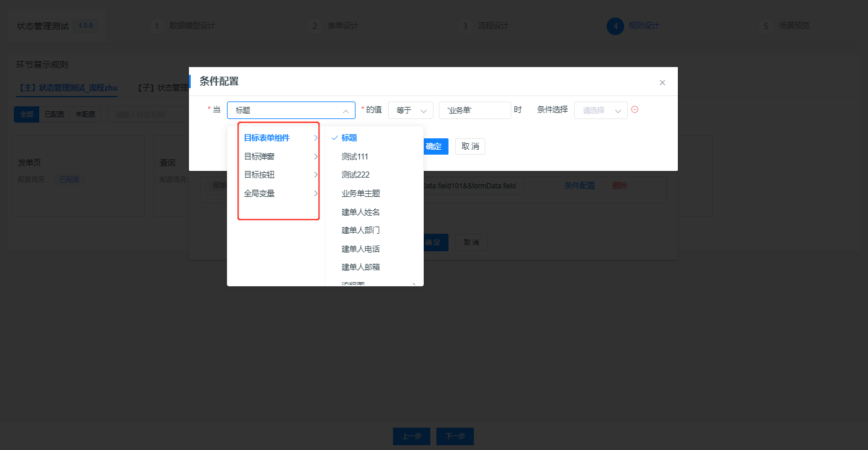Click 确定 in 条件配置 dialog
The image size is (868, 450).
click(435, 147)
